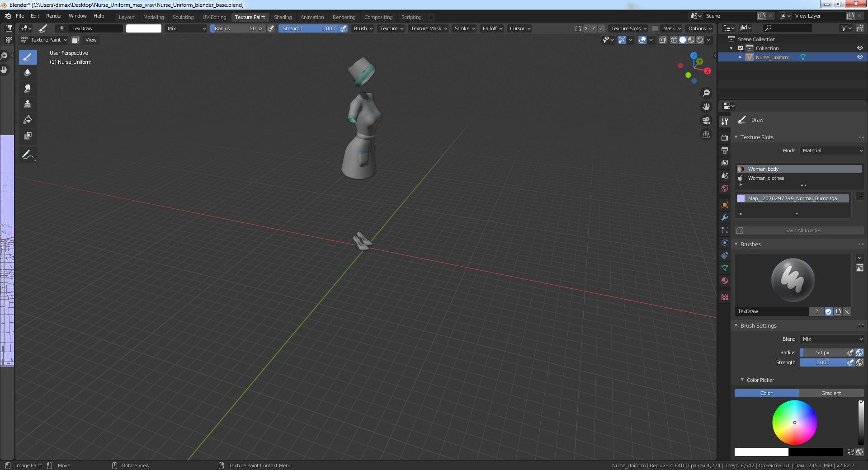Open the Texture Paint mode dropdown
The width and height of the screenshot is (868, 470).
pyautogui.click(x=44, y=40)
